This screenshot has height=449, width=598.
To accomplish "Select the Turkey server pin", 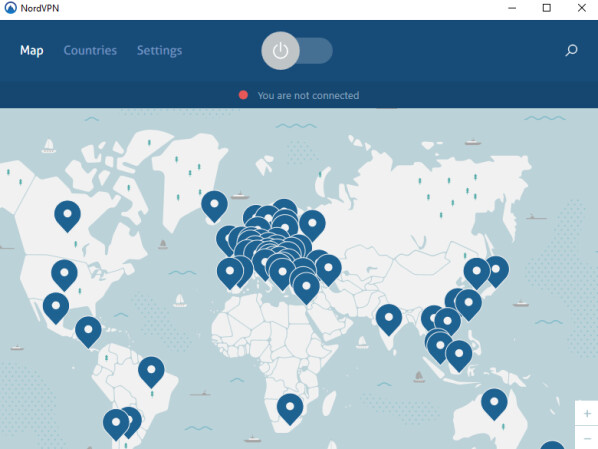I will tap(328, 270).
